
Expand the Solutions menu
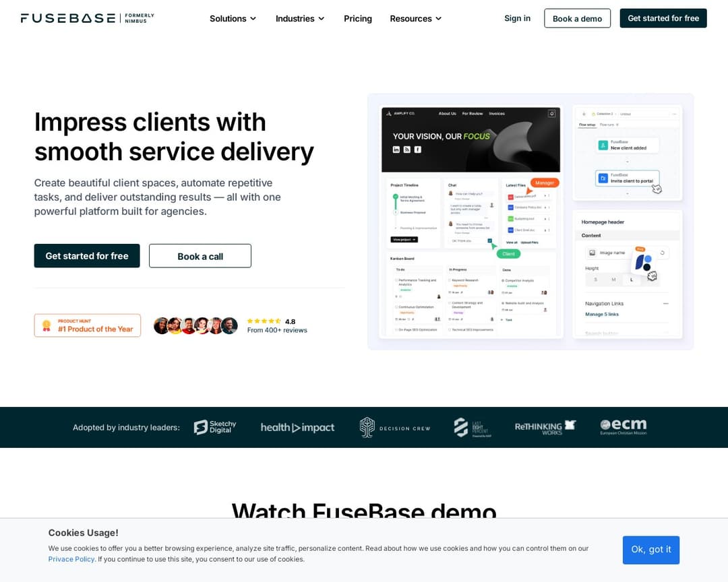click(233, 19)
